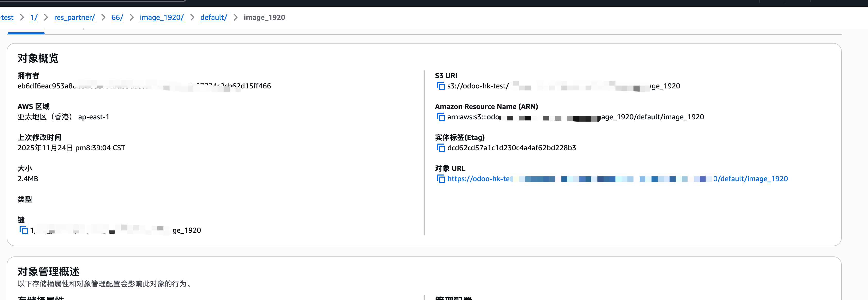Select the last modified time value
868x300 pixels.
(71, 148)
